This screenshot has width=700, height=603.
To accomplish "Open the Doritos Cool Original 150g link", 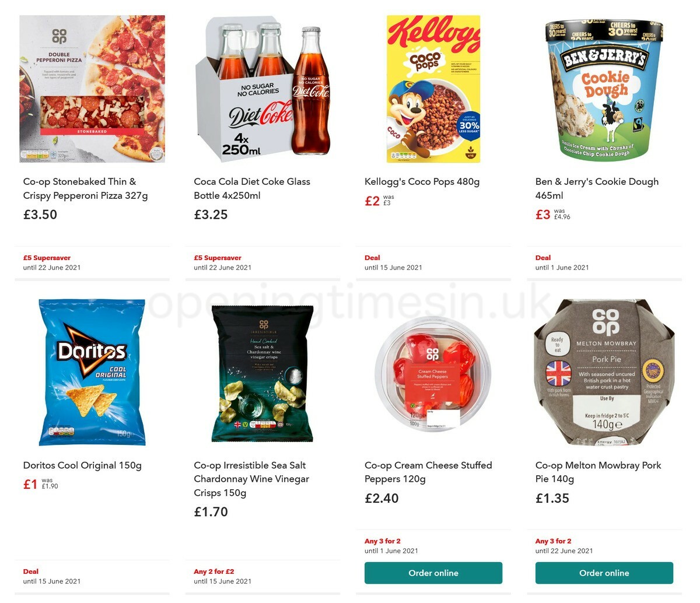I will (x=82, y=465).
